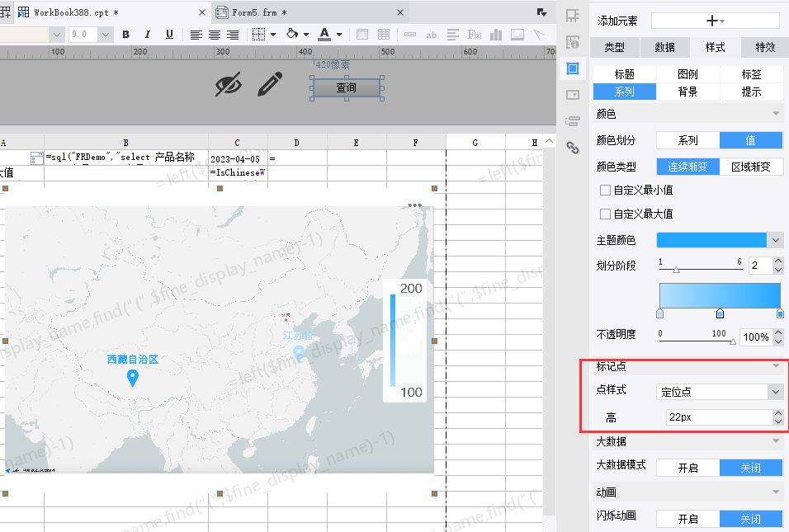This screenshot has height=532, width=789.
Task: Click the ab text toolbar icon
Action: (432, 35)
